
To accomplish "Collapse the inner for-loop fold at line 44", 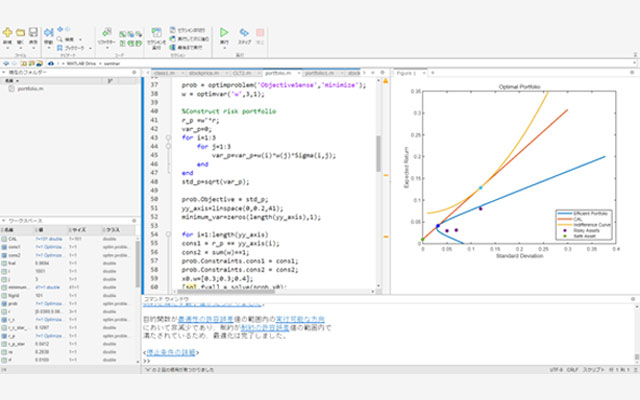I will 169,146.
